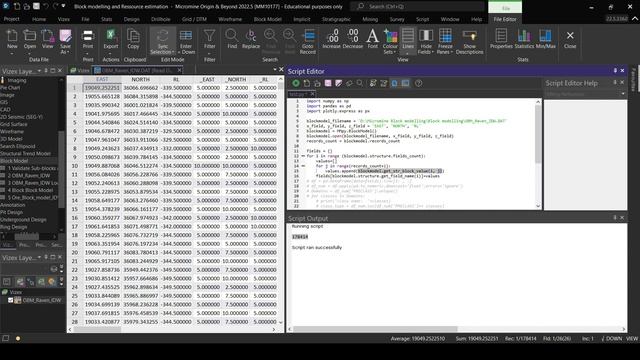The height and width of the screenshot is (360, 640).
Task: Select cell 19049.252251 in row 1
Action: [x=102, y=88]
